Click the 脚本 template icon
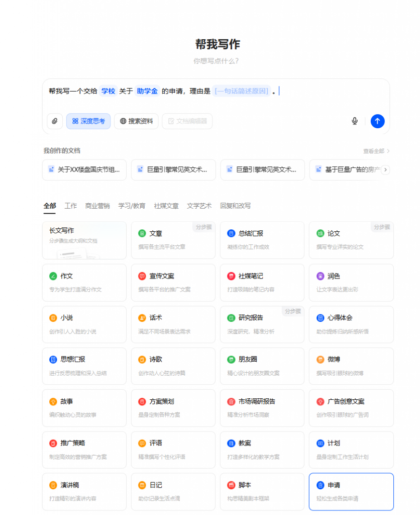Viewport: 420px width, 515px height. tap(231, 485)
